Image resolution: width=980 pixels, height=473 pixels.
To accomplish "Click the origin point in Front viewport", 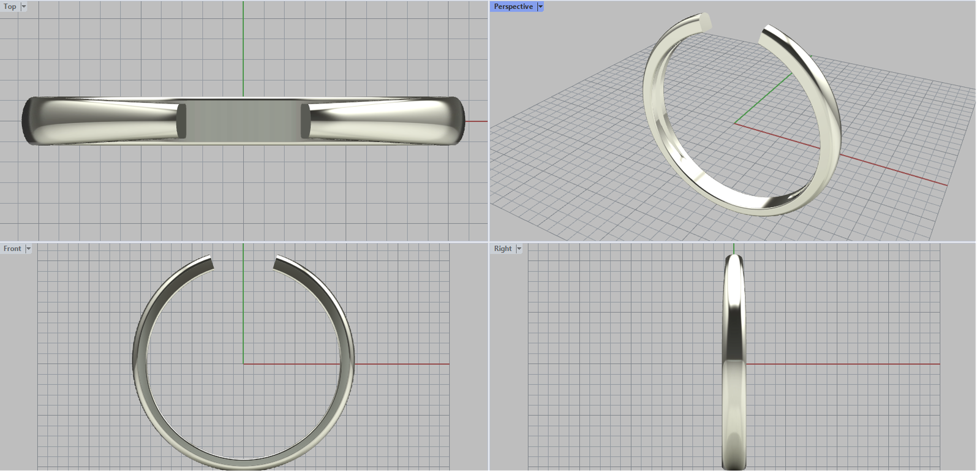I will point(243,364).
